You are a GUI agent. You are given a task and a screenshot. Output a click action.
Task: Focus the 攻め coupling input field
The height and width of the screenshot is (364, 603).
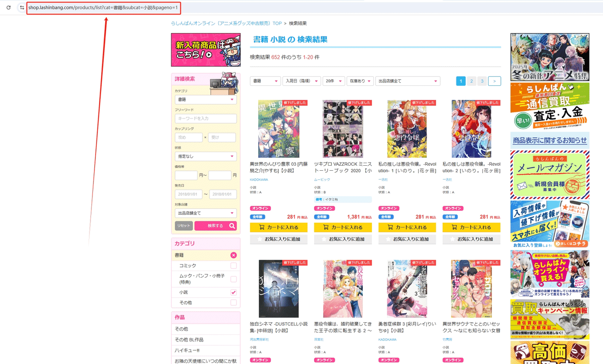[x=188, y=138]
